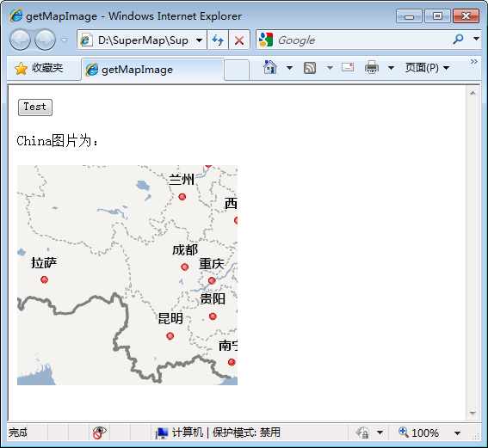Open a new blank tab
Screen dimensions: 488x448
tap(237, 71)
